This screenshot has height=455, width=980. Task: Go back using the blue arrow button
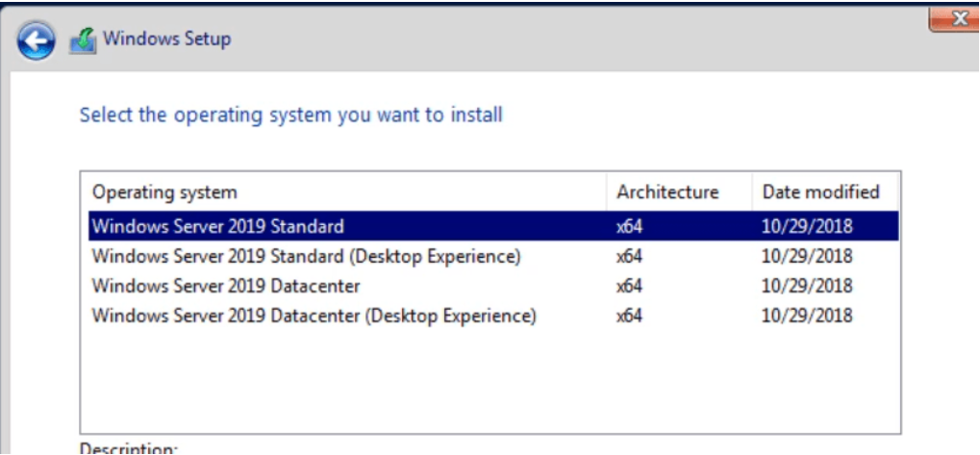37,40
